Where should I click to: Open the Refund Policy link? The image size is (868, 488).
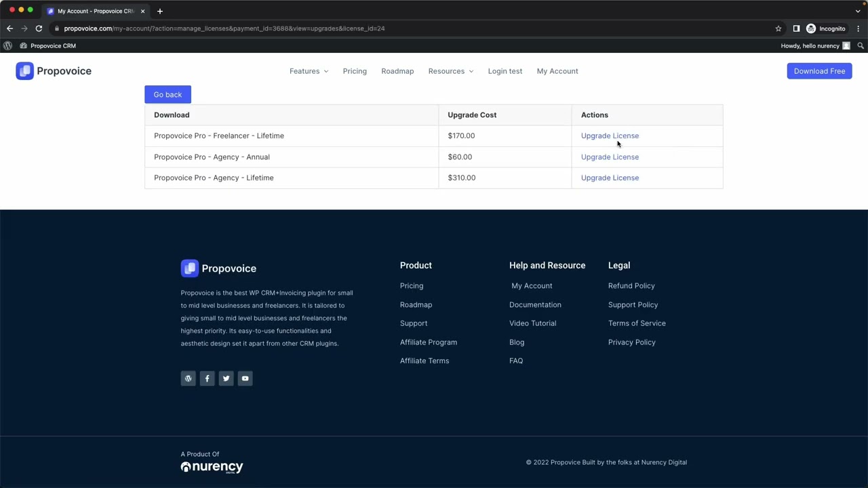tap(631, 286)
